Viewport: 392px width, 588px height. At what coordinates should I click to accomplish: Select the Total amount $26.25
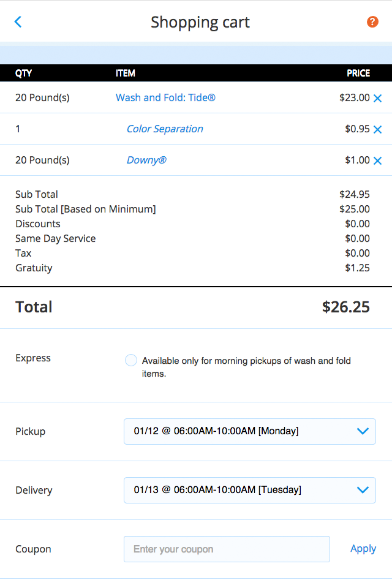pos(346,307)
